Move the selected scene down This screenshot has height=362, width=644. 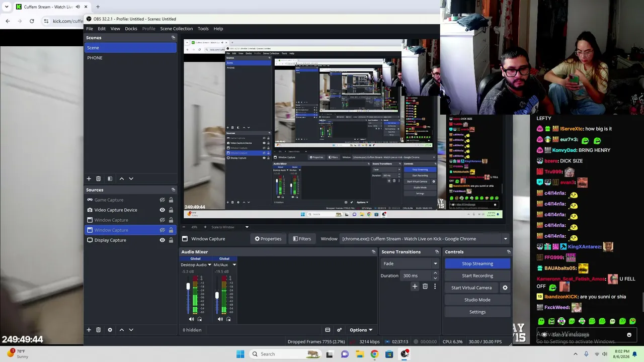pos(131,178)
